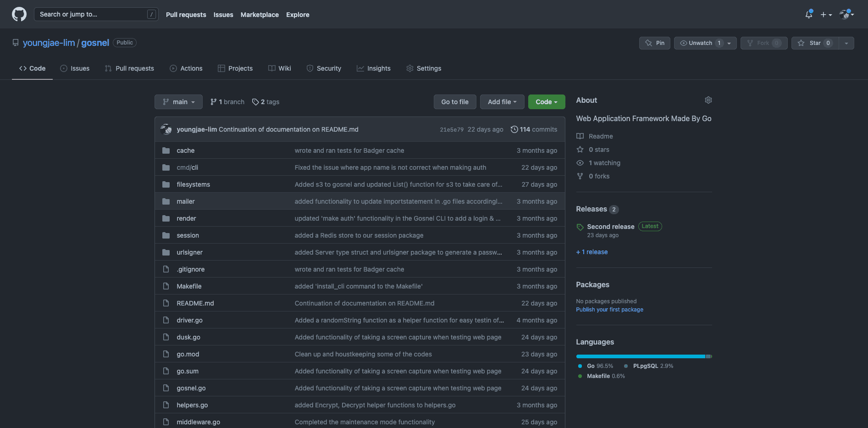
Task: Select the Code tab
Action: point(32,68)
